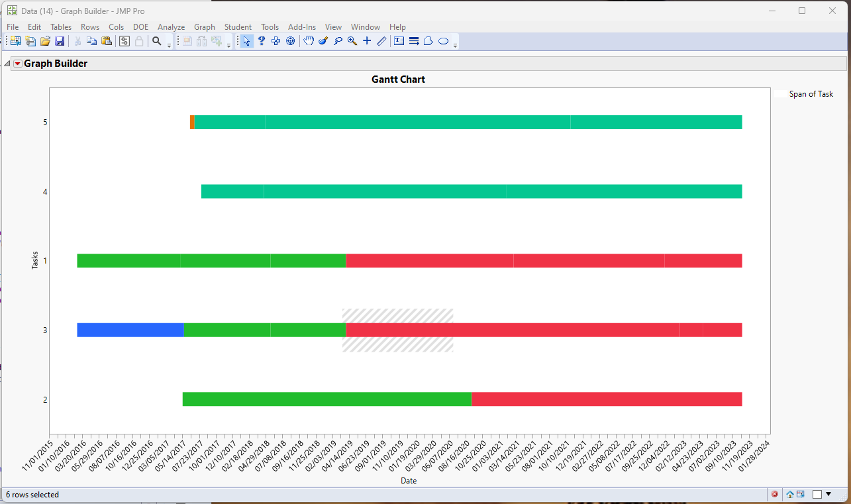
Task: Toggle the status bar white checkbox
Action: tap(817, 494)
